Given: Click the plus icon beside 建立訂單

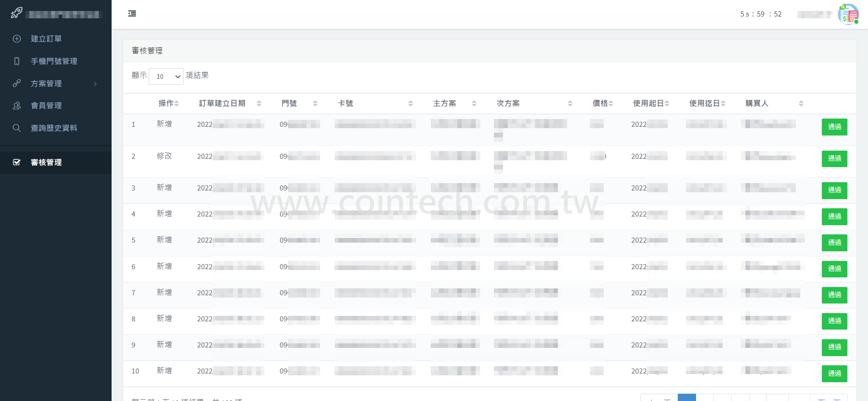Looking at the screenshot, I should pyautogui.click(x=17, y=39).
